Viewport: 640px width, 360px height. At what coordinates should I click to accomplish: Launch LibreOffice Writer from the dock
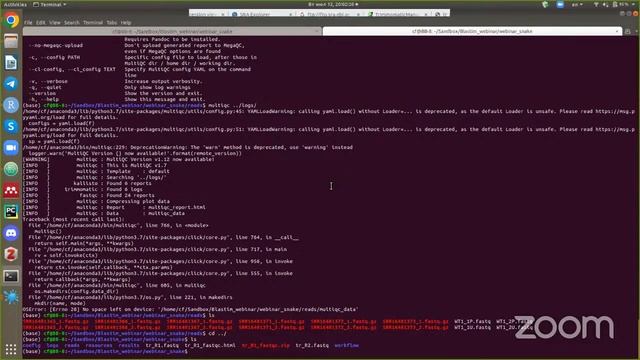click(x=11, y=62)
